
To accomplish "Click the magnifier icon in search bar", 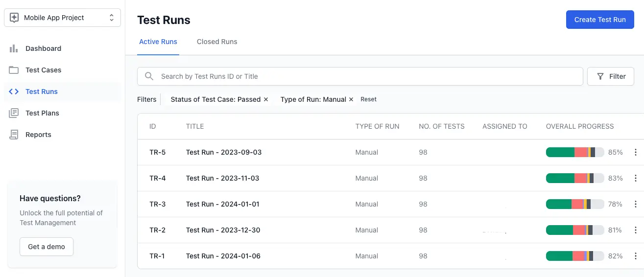I will tap(149, 76).
